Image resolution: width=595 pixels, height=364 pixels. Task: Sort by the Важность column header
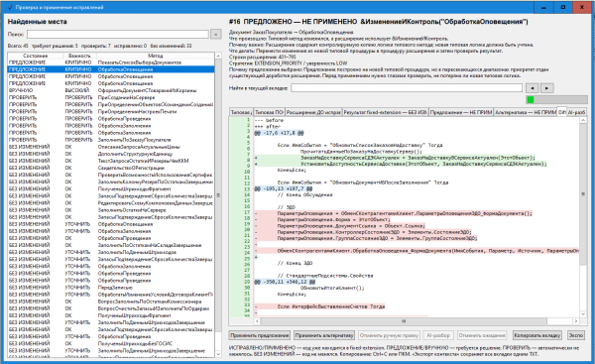(x=79, y=56)
